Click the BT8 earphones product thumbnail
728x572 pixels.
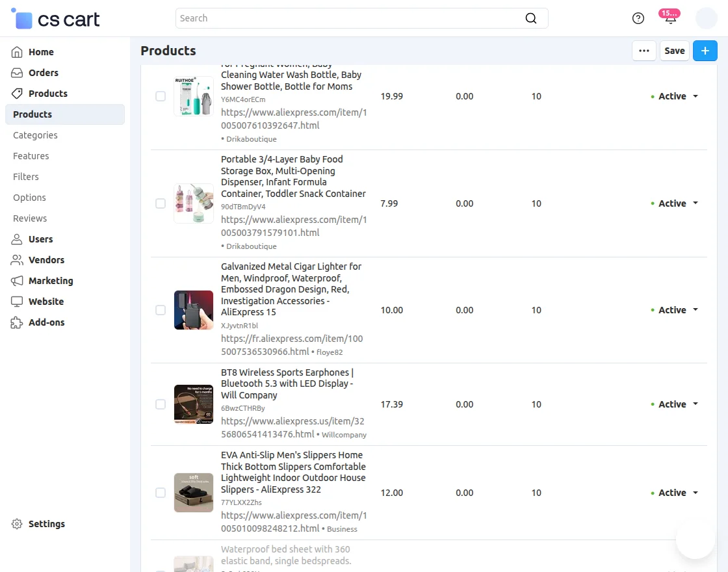point(194,404)
